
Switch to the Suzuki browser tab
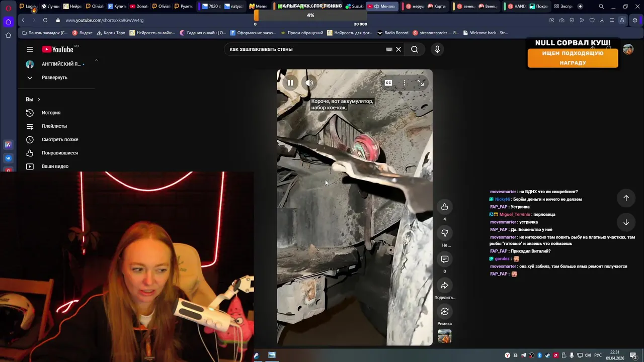click(x=354, y=7)
